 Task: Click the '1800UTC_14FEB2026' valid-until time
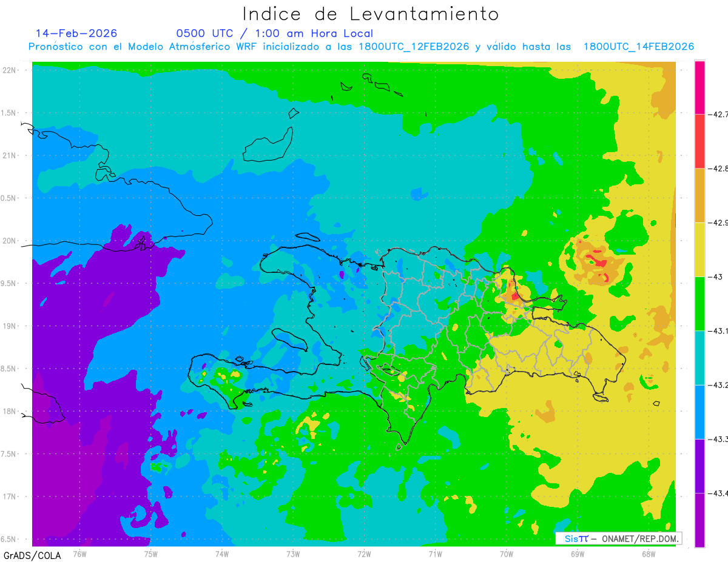coord(639,47)
